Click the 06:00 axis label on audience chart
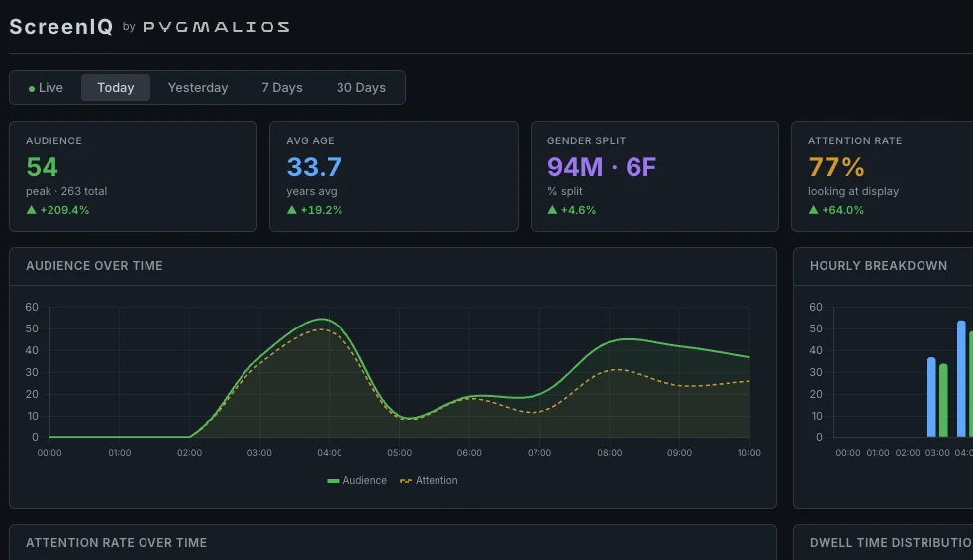The height and width of the screenshot is (560, 973). (x=469, y=453)
